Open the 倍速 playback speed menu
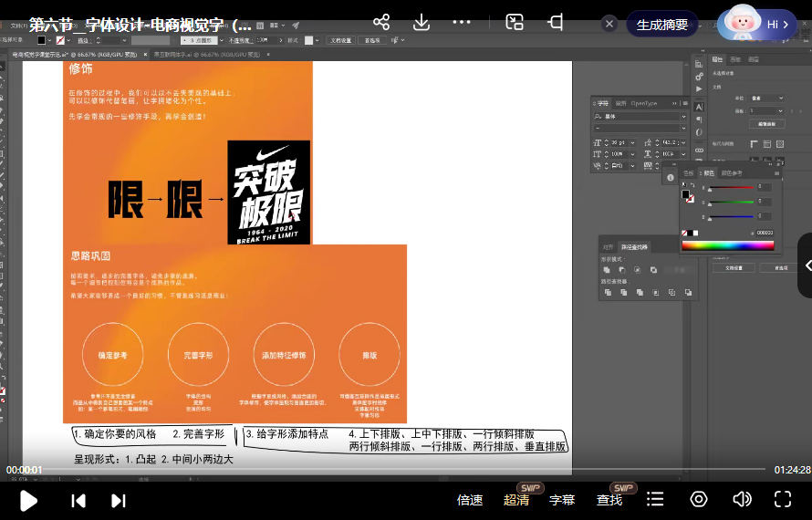 pos(470,500)
